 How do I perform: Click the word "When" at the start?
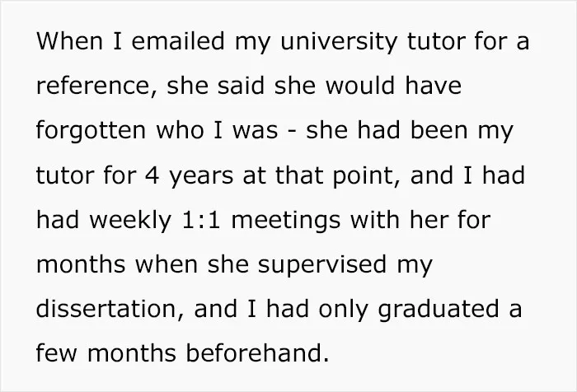pyautogui.click(x=69, y=40)
